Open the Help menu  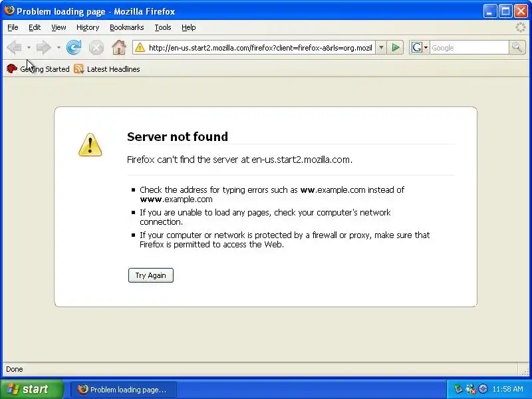[x=189, y=27]
